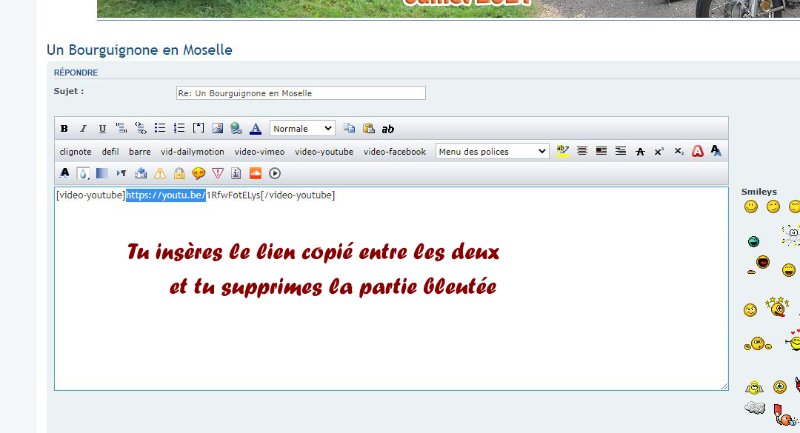Click the clignote tag button
800x433 pixels.
click(x=75, y=152)
